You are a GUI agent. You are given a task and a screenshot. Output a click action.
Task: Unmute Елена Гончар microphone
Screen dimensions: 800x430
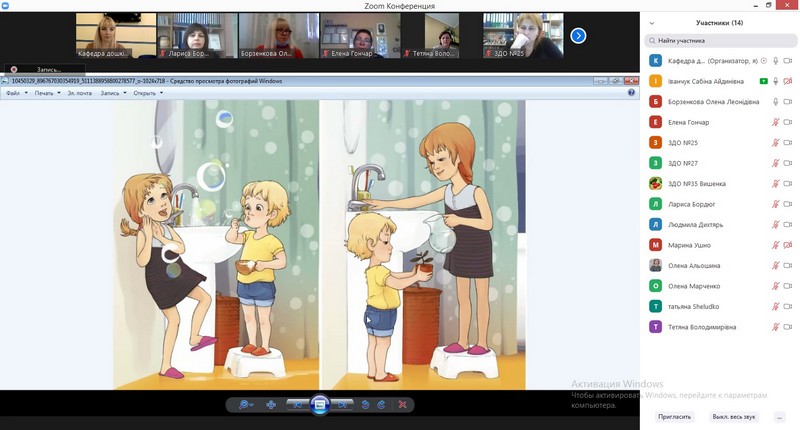[x=776, y=122]
